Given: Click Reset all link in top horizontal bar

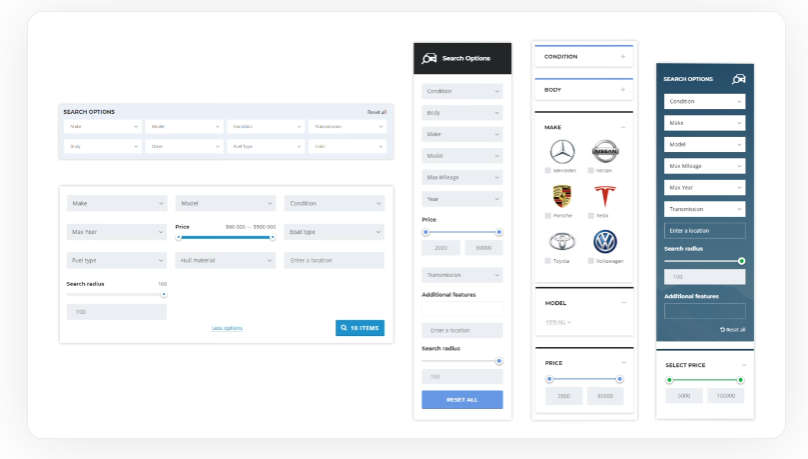Looking at the screenshot, I should [377, 112].
